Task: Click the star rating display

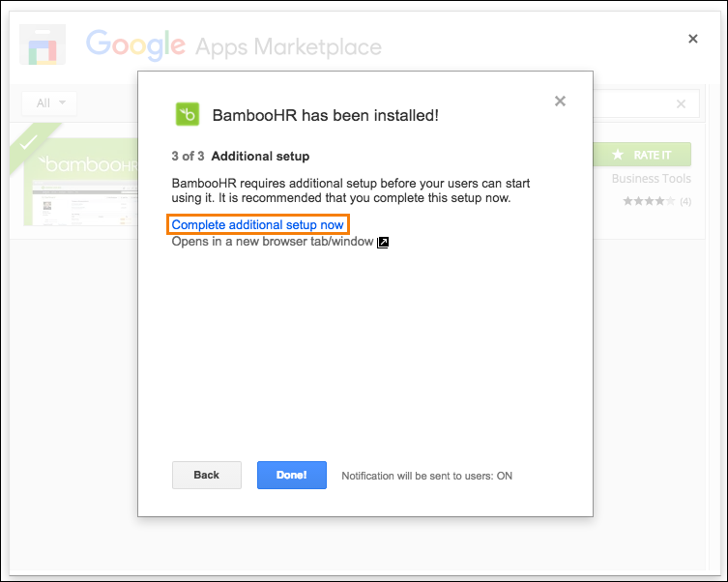Action: pyautogui.click(x=649, y=201)
